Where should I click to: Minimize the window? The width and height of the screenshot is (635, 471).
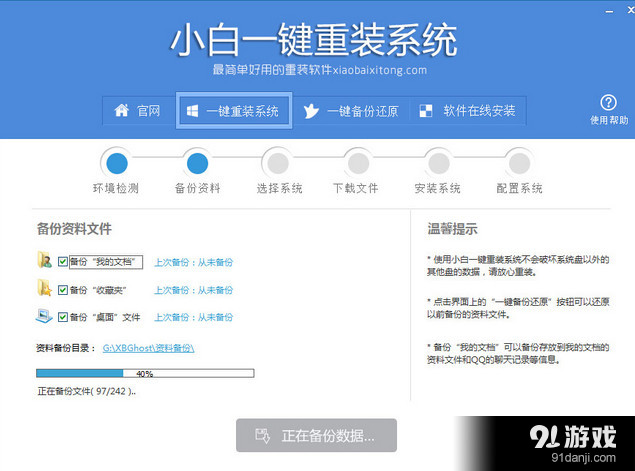click(x=609, y=12)
